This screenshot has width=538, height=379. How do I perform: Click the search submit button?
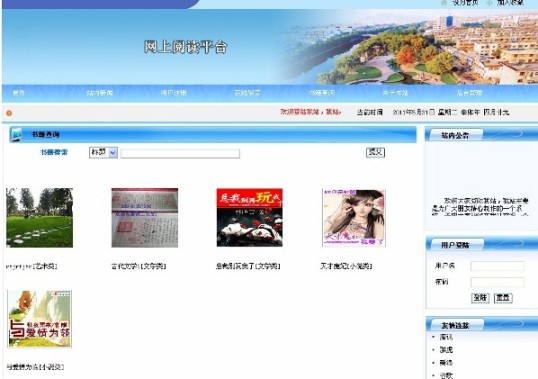375,152
